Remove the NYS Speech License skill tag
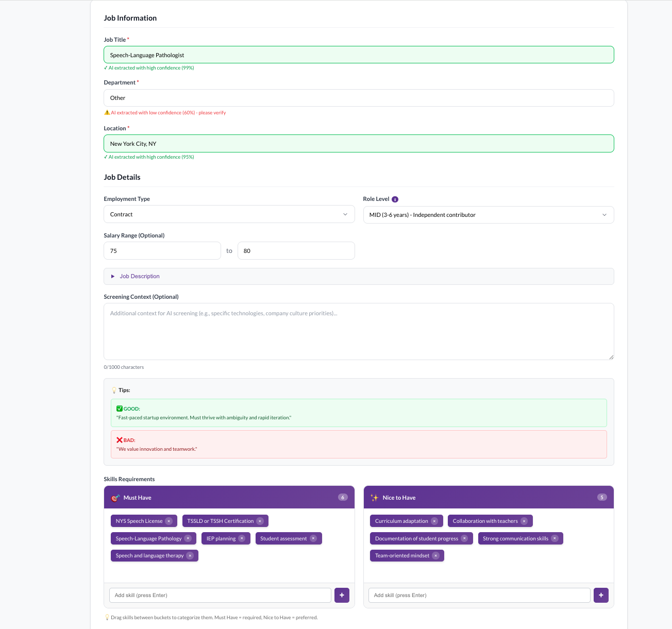Screen dimensions: 672x629 [x=169, y=521]
